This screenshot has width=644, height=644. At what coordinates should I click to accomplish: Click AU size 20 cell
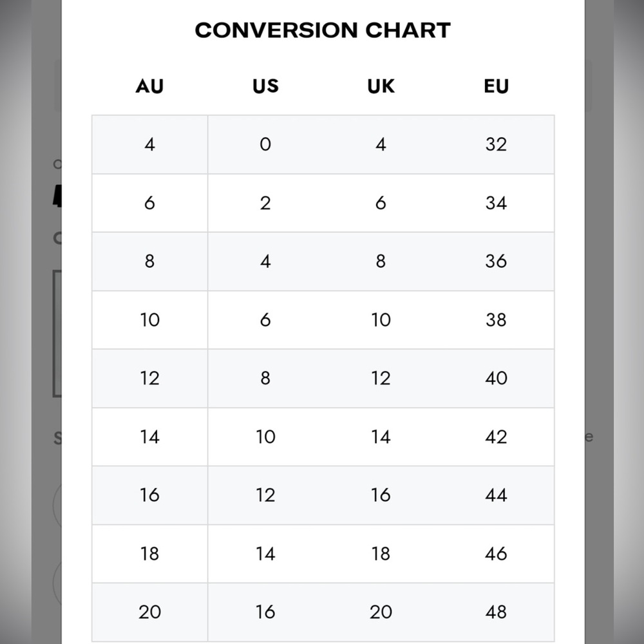coord(150,612)
